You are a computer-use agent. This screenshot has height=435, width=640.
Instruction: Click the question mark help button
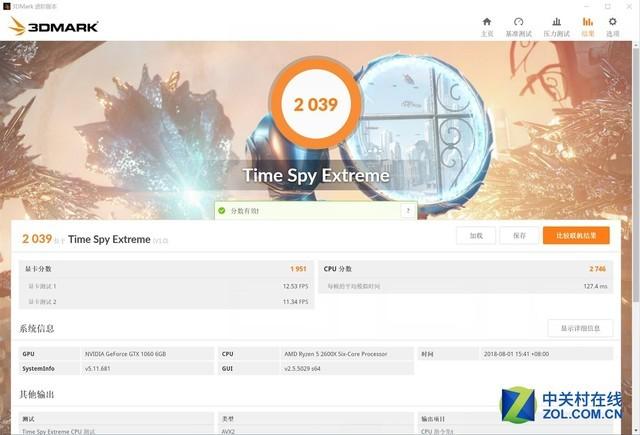click(408, 211)
